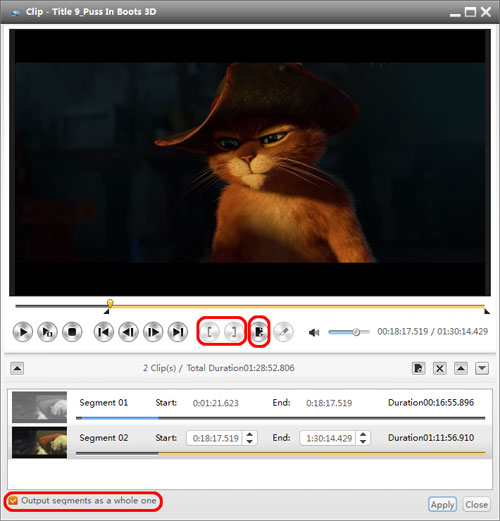This screenshot has width=500, height=521.
Task: Apply the clip settings
Action: [x=442, y=505]
